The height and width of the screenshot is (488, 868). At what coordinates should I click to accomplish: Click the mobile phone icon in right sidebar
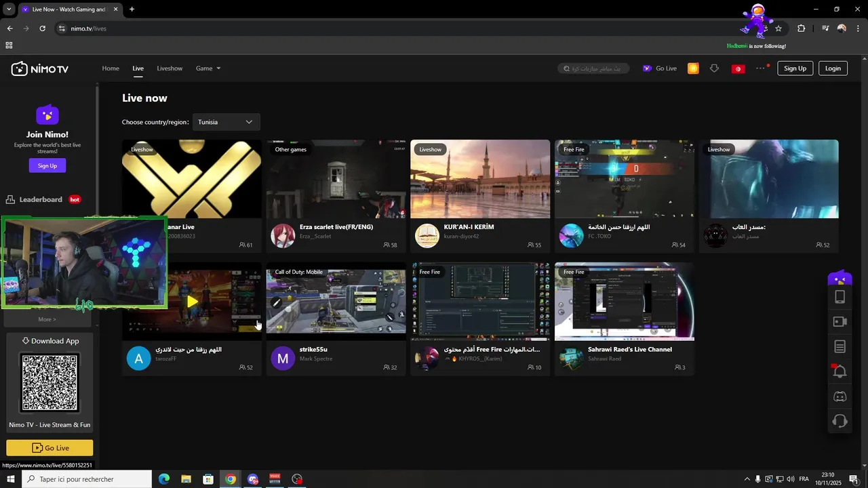840,297
